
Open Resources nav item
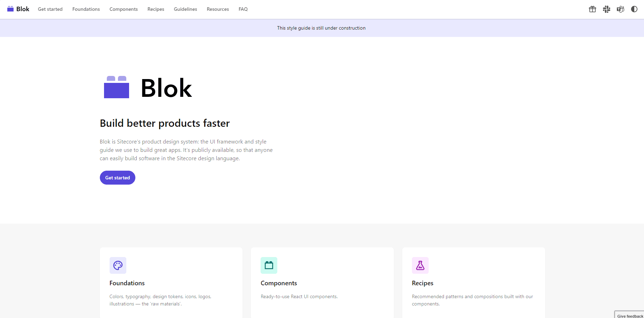(x=218, y=9)
